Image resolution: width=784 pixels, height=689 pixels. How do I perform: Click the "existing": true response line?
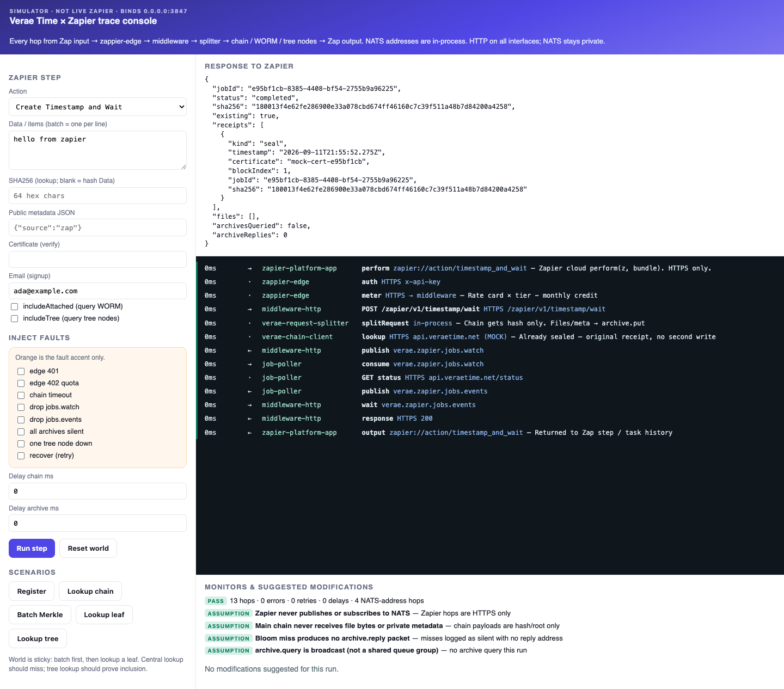pyautogui.click(x=246, y=116)
